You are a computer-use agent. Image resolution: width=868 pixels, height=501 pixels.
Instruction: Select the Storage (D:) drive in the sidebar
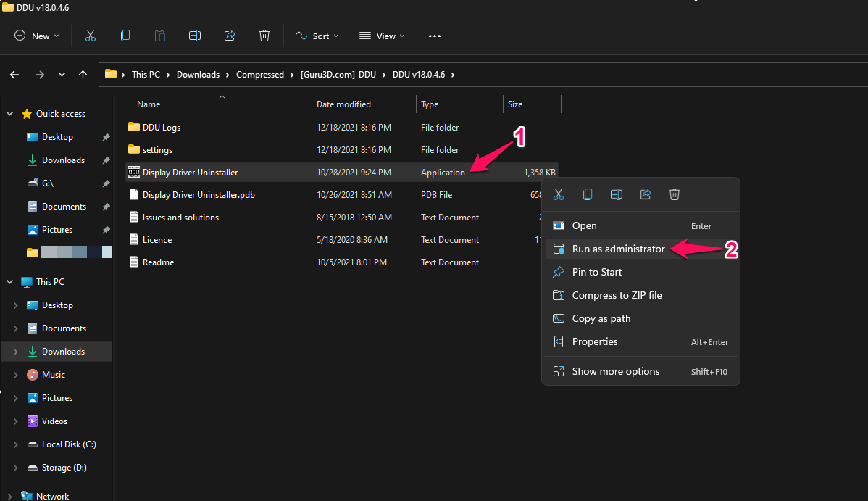[64, 468]
